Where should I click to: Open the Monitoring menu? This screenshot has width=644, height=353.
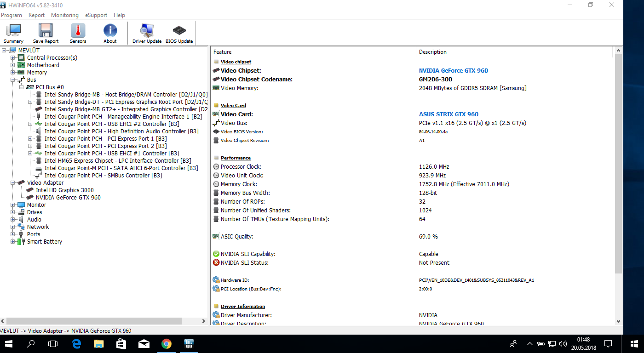coord(65,15)
